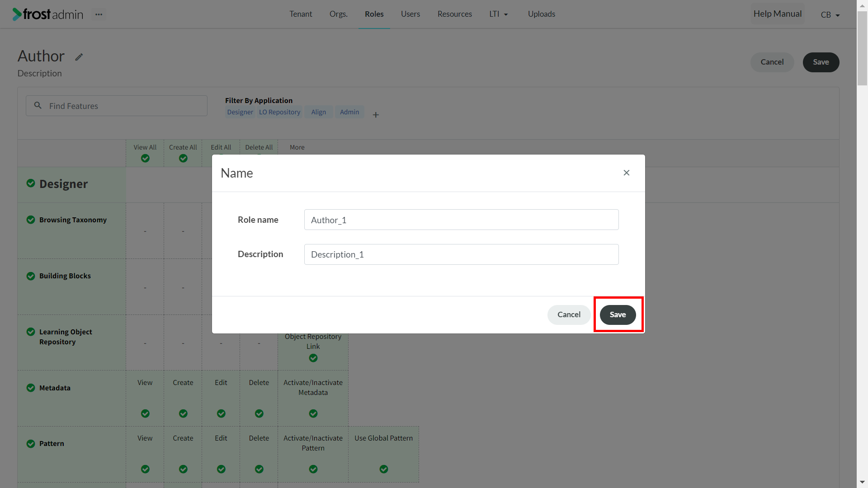Toggle Pattern Create permission checkmark
The height and width of the screenshot is (488, 868).
coord(183,469)
